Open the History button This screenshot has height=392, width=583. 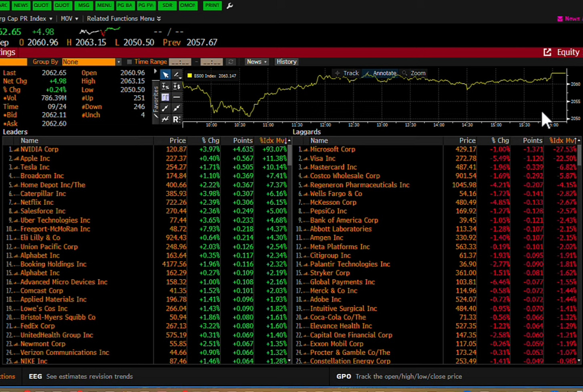click(x=286, y=62)
